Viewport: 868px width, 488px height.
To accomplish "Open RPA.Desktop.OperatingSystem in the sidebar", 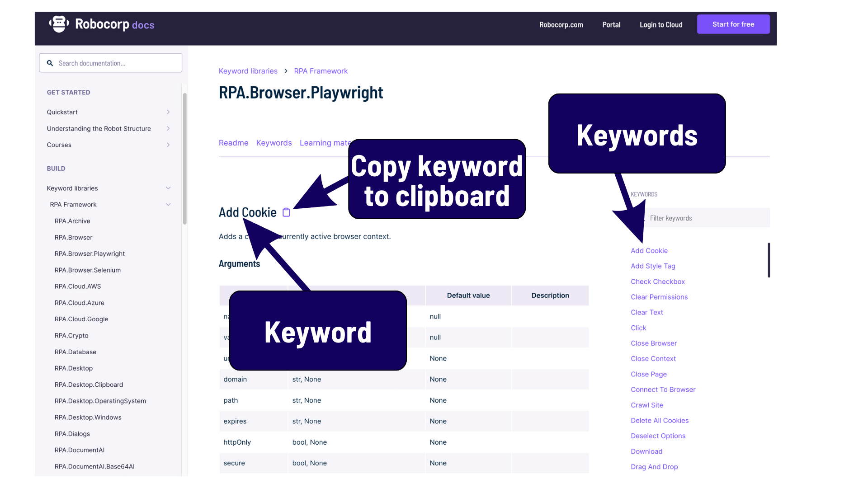I will click(100, 401).
